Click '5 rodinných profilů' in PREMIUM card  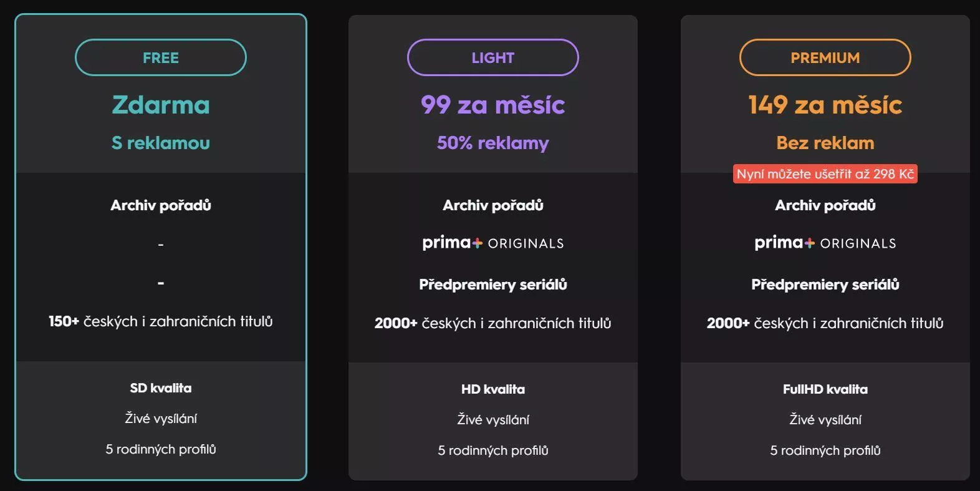825,450
